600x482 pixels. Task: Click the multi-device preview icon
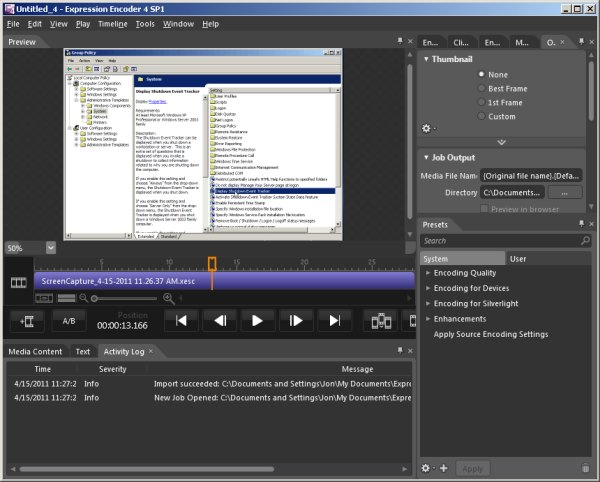(x=381, y=321)
